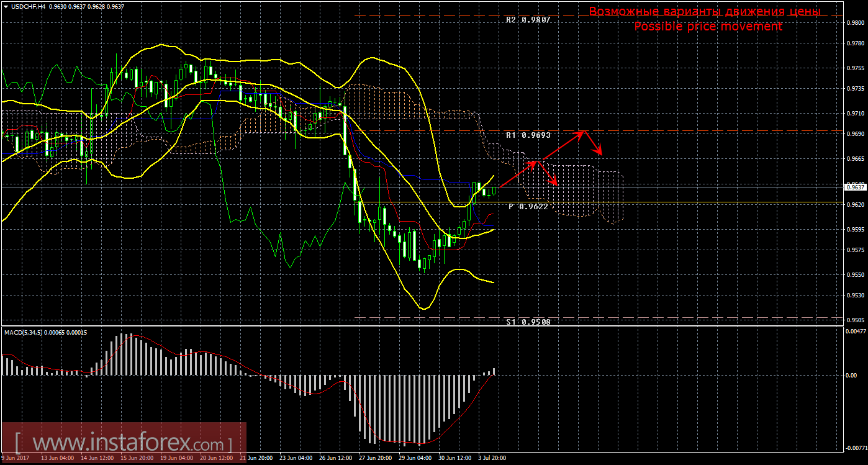Click the P 0.9622 pivot label
This screenshot has width=868, height=465.
click(x=528, y=206)
